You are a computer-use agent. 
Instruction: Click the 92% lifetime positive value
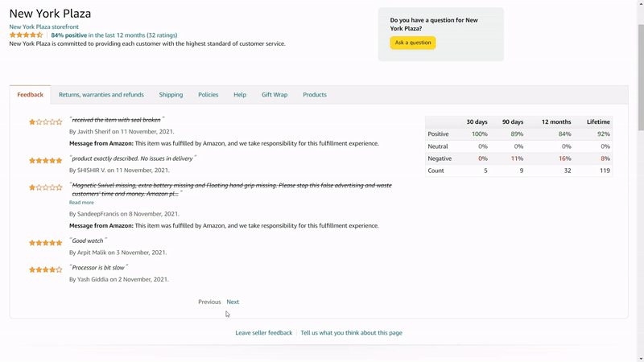[x=603, y=134]
